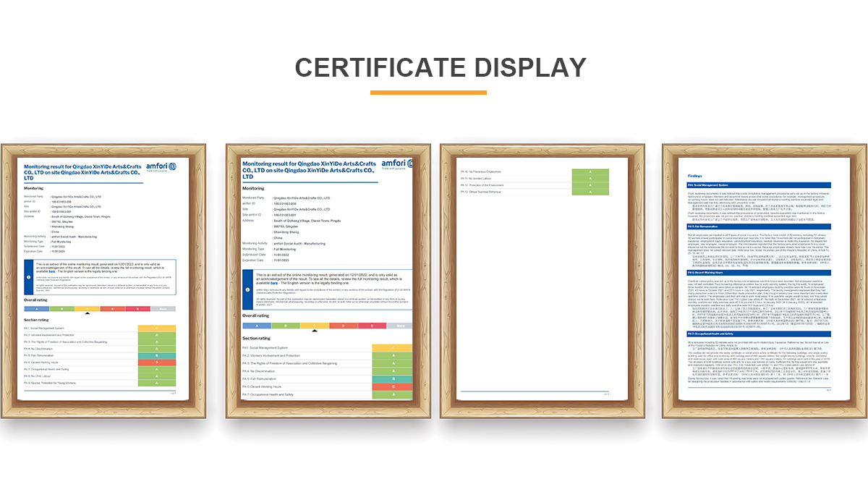The height and width of the screenshot is (479, 868).
Task: Click 'PA 6: Decent Working Hours' Findings header
Action: tap(759, 272)
